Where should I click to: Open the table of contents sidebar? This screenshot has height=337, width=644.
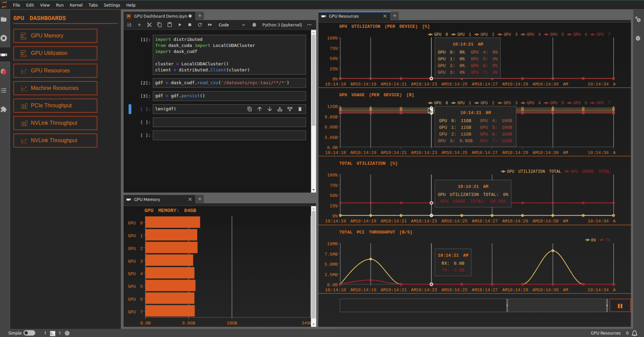click(x=4, y=90)
